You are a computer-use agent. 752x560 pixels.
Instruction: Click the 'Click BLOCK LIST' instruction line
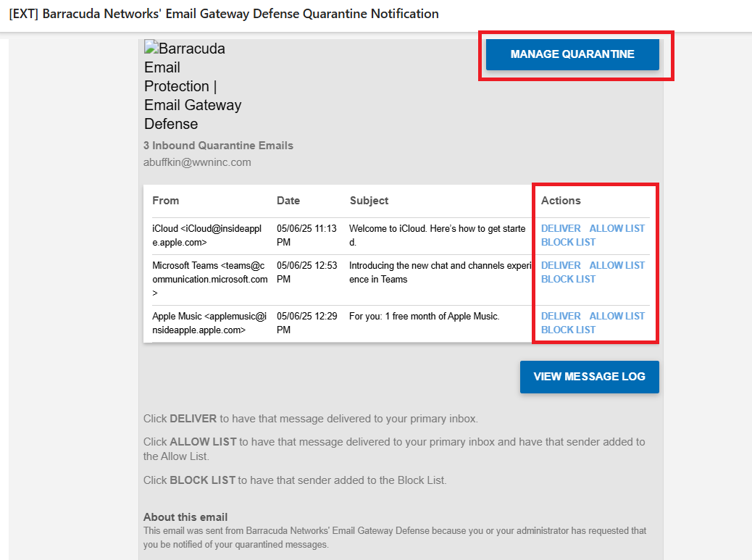(x=295, y=480)
